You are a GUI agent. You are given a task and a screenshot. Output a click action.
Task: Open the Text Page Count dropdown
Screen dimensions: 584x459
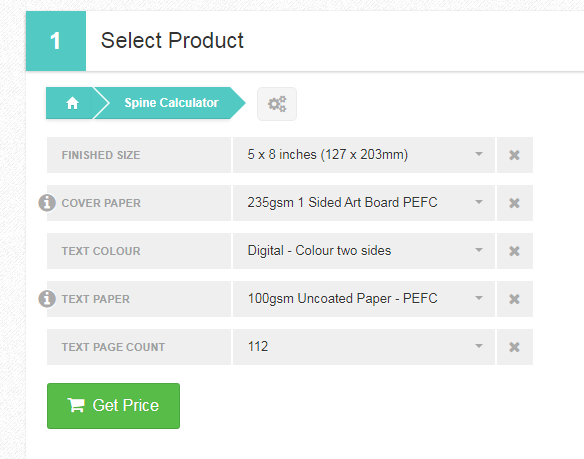(364, 347)
